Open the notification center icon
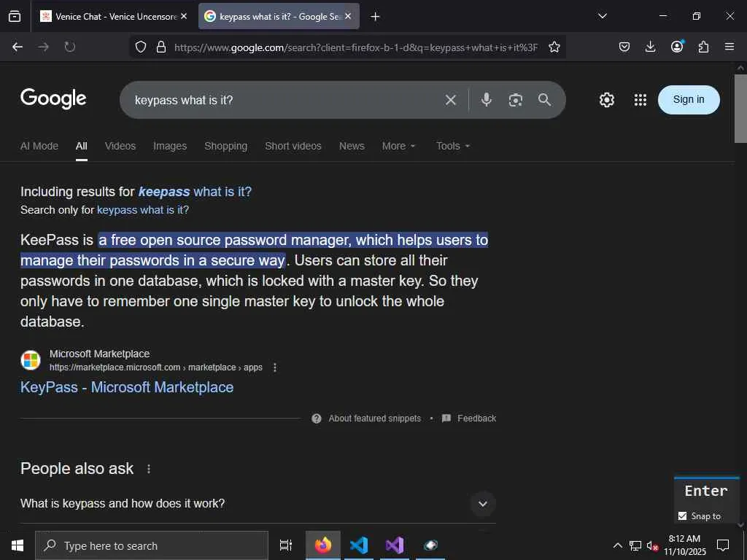 723,545
